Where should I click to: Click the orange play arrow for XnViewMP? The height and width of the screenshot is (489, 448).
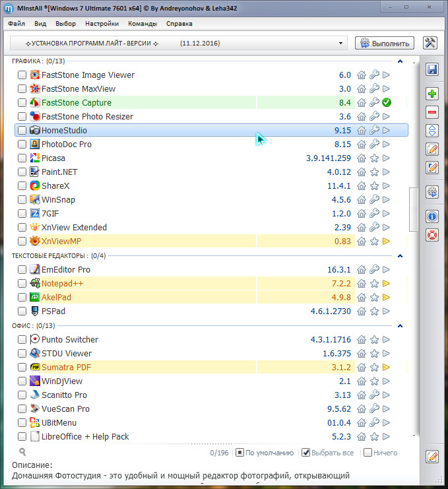[x=386, y=241]
